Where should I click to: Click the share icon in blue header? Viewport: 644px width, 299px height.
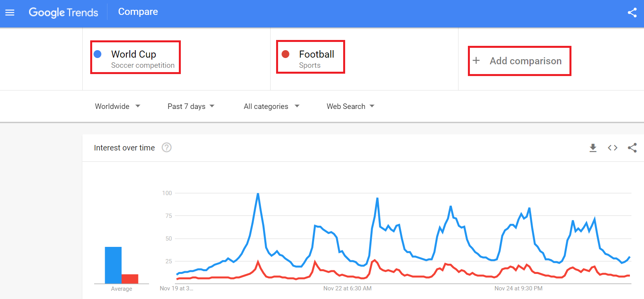(632, 13)
